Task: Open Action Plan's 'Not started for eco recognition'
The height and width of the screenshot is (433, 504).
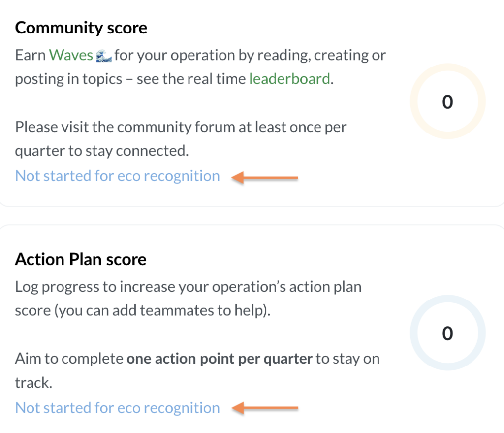Action: [x=118, y=408]
